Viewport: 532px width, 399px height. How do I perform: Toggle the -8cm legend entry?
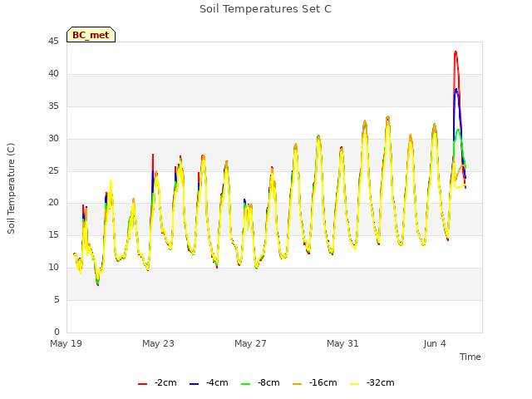260,382
